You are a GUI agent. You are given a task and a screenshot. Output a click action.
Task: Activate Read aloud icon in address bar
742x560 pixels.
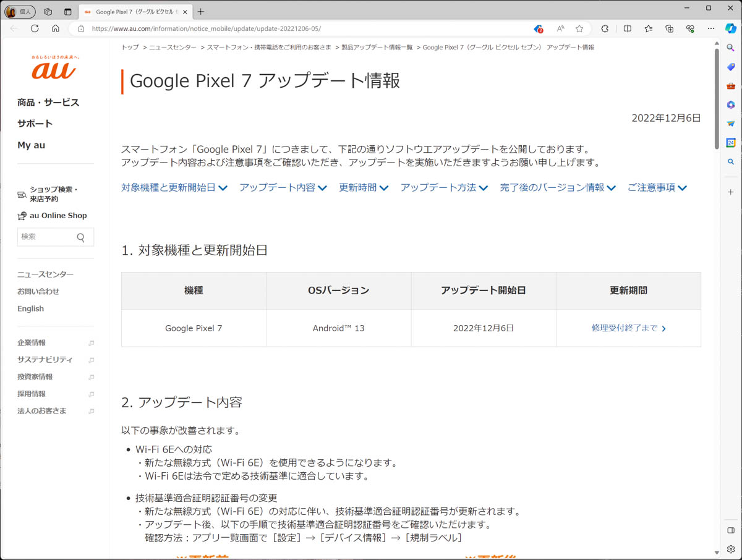560,28
